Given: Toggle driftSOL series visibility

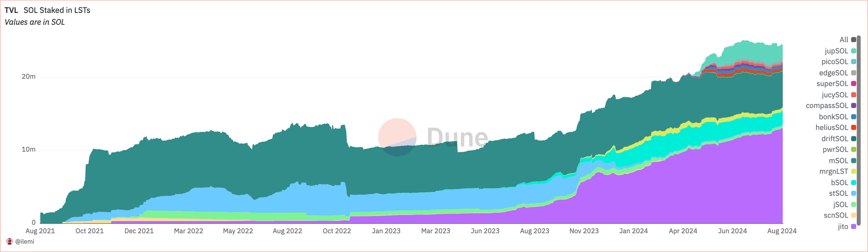Looking at the screenshot, I should click(x=839, y=139).
